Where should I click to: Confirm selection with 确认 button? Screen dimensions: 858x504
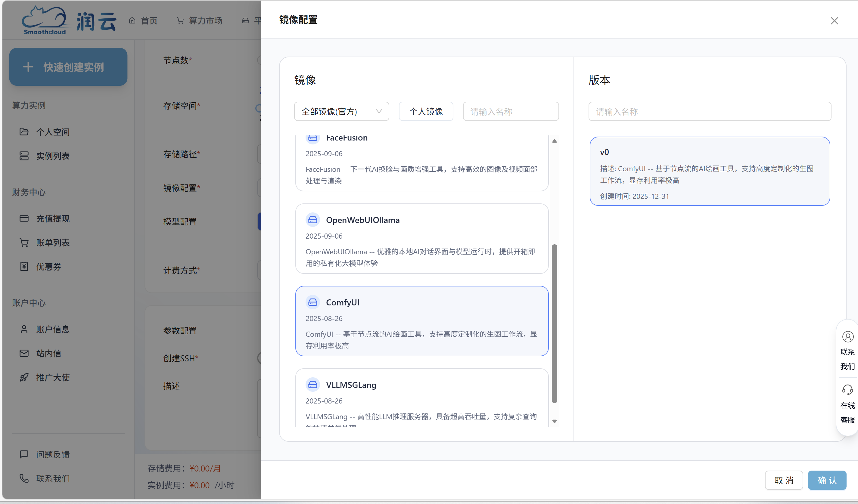(x=827, y=480)
